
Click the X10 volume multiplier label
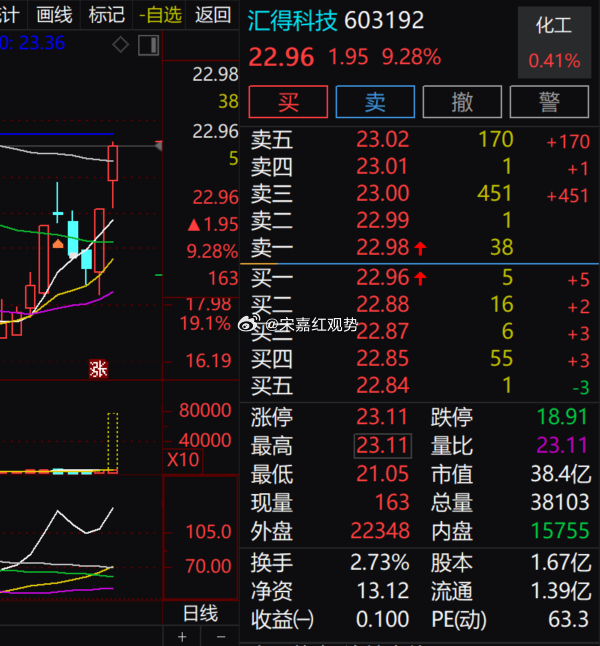tap(183, 459)
